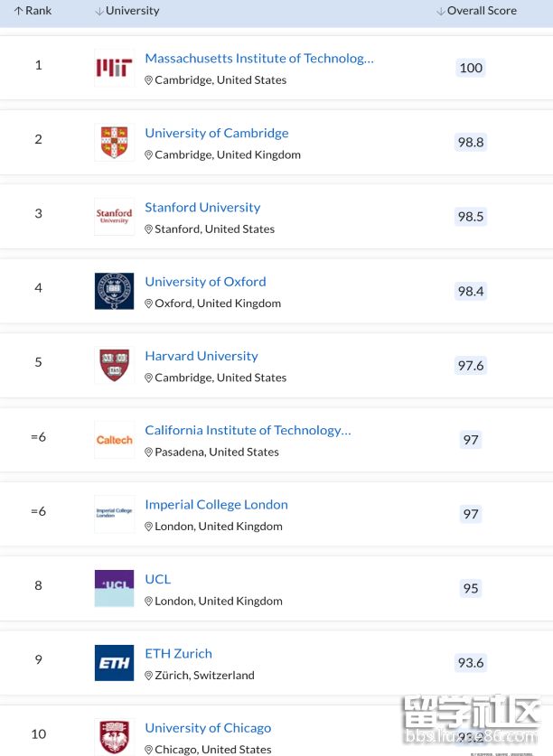Click the Caltech logo
This screenshot has width=553, height=756.
[x=114, y=440]
